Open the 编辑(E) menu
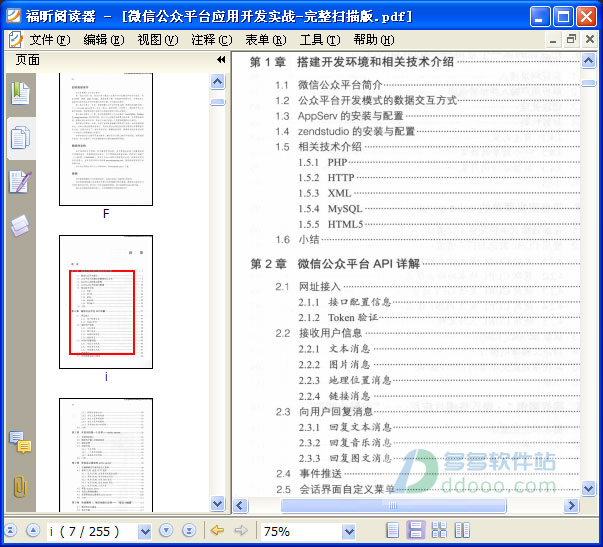The height and width of the screenshot is (547, 603). [104, 40]
